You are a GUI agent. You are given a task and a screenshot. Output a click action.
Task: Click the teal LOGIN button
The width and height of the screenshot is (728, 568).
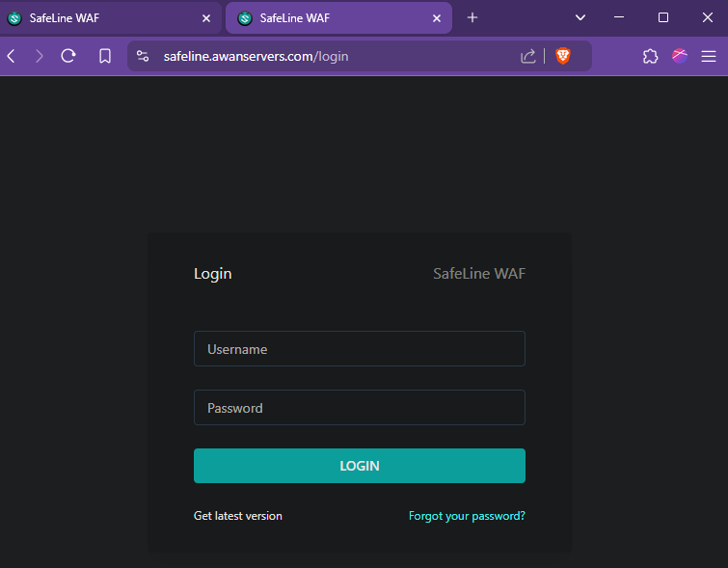tap(360, 466)
